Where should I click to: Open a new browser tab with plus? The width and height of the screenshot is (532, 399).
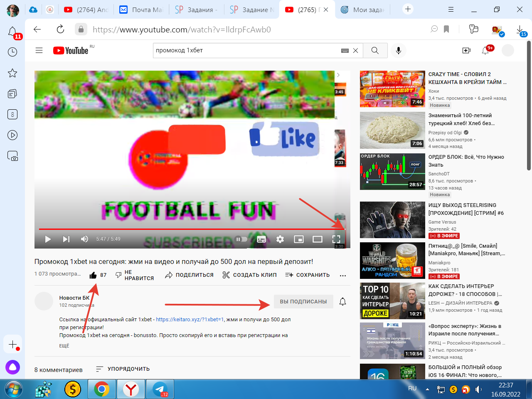click(408, 9)
